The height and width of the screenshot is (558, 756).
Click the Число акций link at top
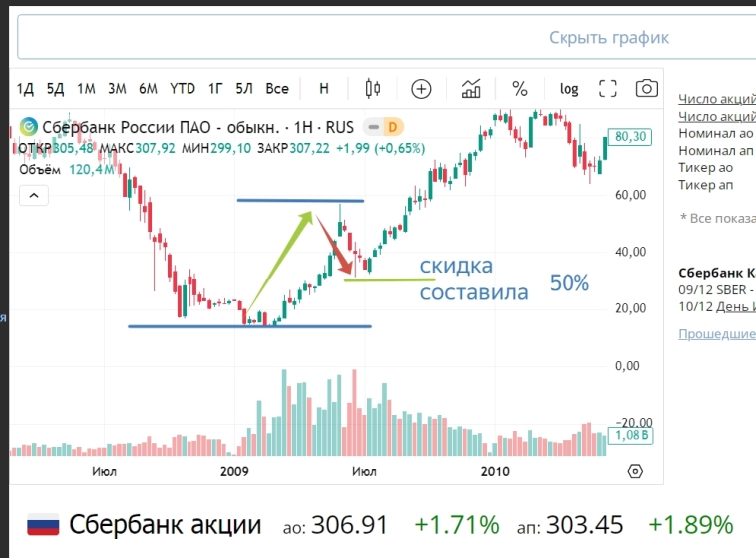point(716,98)
